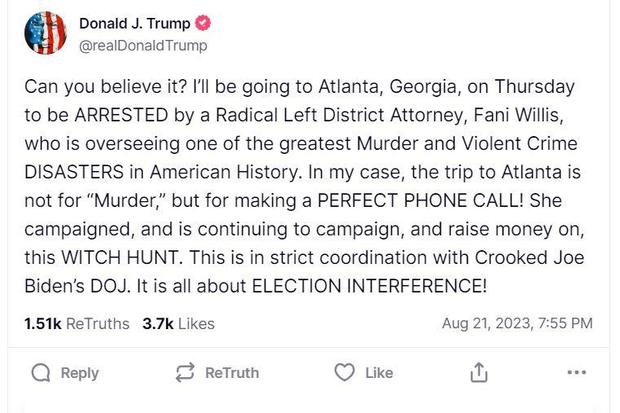The width and height of the screenshot is (620, 413).
Task: Open the share upload icon
Action: point(479,372)
